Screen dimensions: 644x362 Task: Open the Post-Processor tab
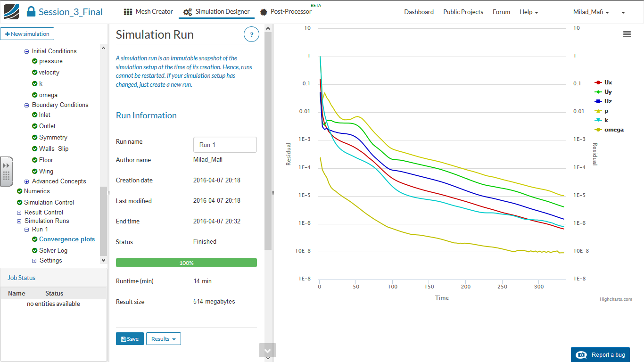[x=286, y=12]
